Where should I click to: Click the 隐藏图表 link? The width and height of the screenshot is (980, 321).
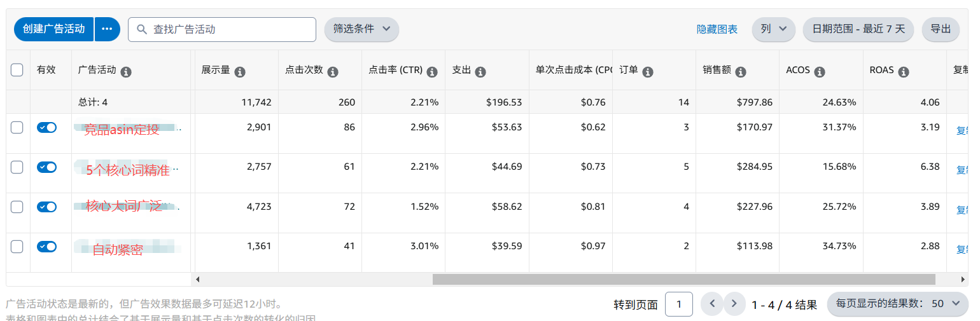[717, 29]
